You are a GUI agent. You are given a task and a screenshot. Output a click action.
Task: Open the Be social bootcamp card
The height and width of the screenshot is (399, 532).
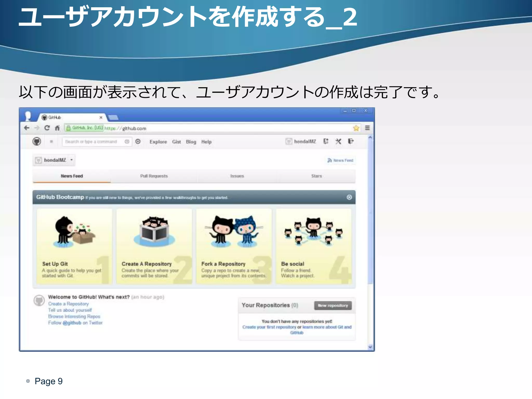click(314, 246)
